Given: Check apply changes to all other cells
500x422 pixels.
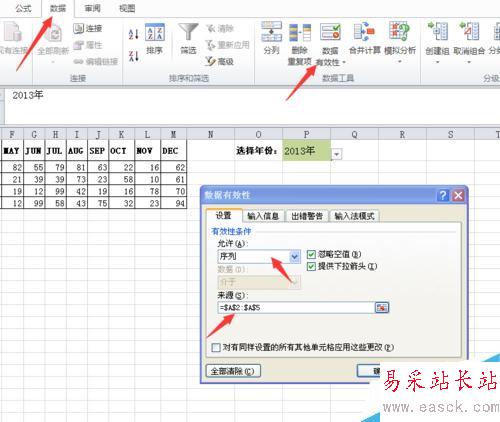Looking at the screenshot, I should (216, 348).
